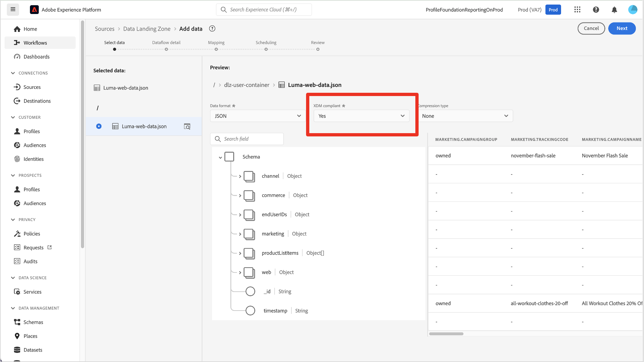The width and height of the screenshot is (644, 362).
Task: Click the preview table horizontal scrollbar
Action: coord(446,334)
